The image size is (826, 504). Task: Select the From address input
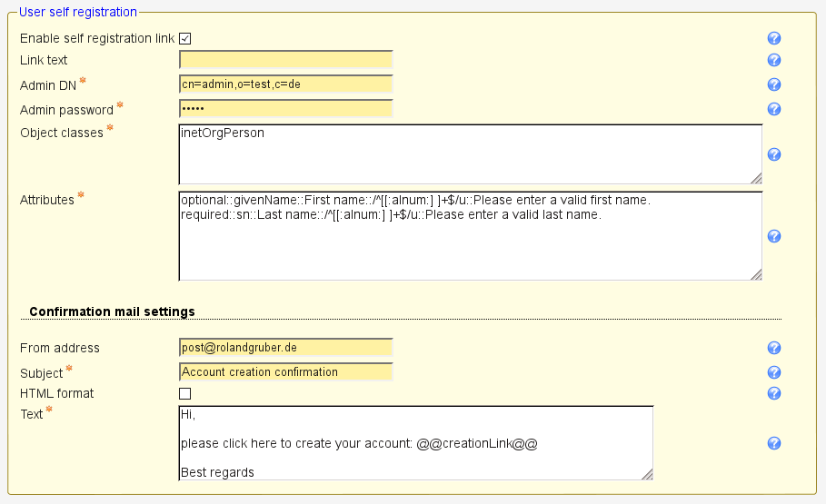(x=286, y=348)
